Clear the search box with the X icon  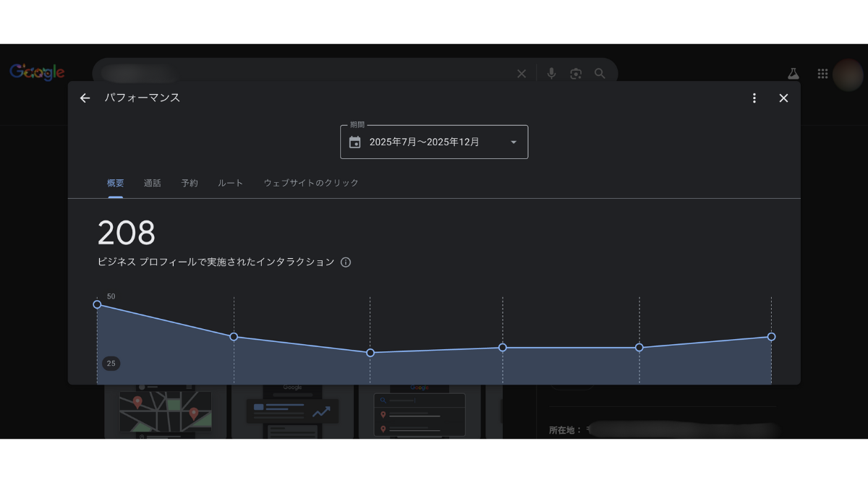(x=522, y=74)
